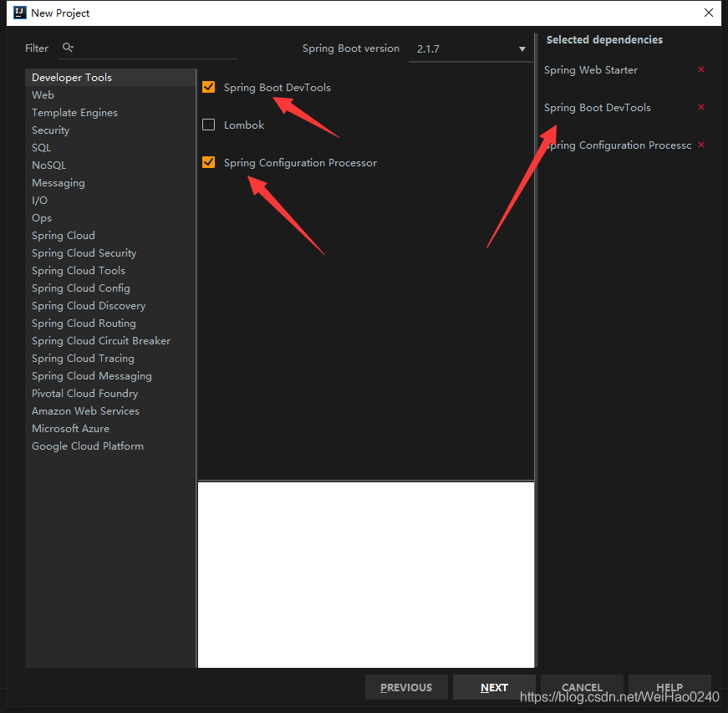Viewport: 728px width, 713px height.
Task: Open the Spring Cloud Security category
Action: pyautogui.click(x=110, y=253)
